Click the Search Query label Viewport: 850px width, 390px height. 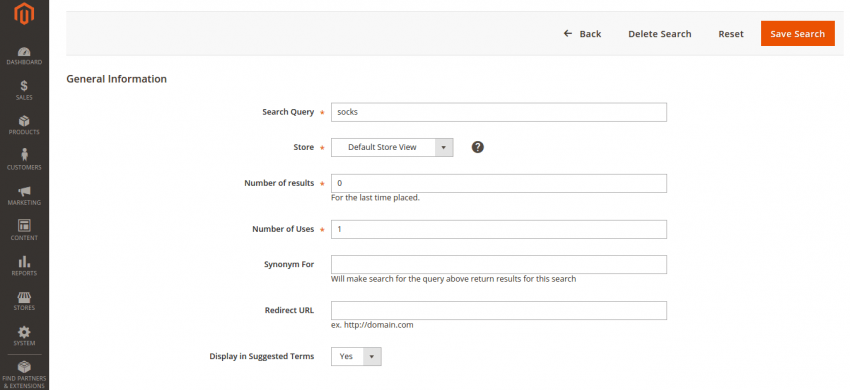pos(288,112)
